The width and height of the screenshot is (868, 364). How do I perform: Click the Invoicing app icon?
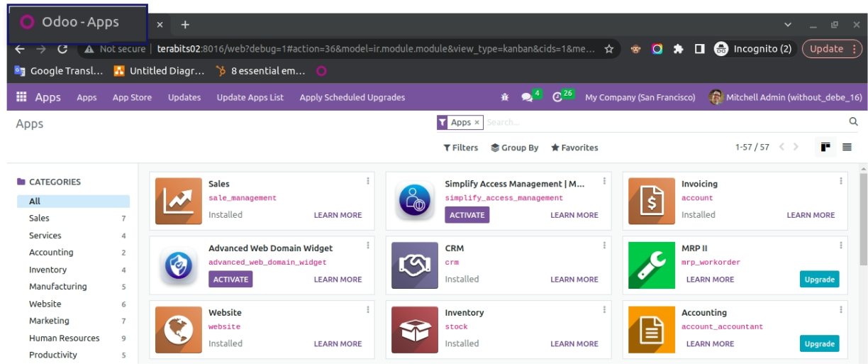[652, 201]
